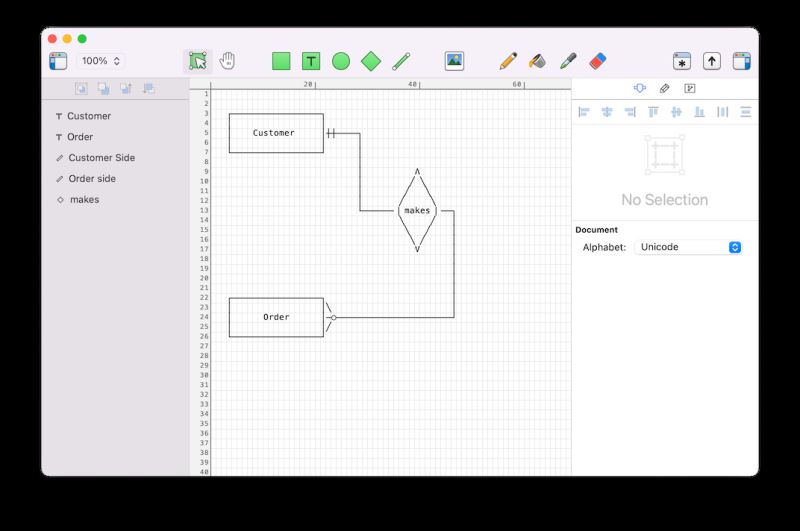
Task: Click align left edges icon
Action: click(x=584, y=112)
